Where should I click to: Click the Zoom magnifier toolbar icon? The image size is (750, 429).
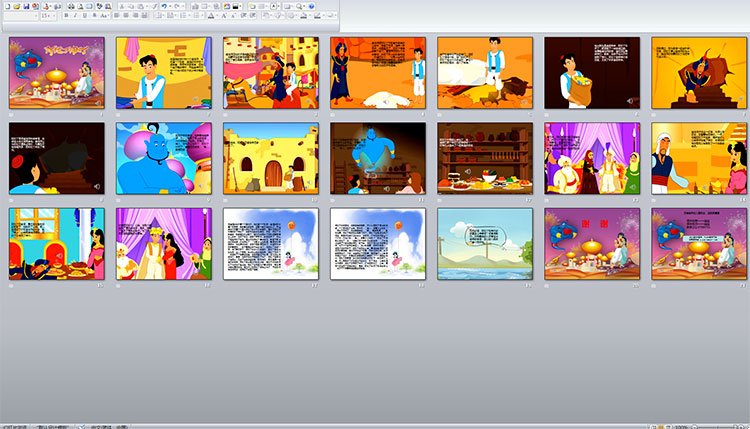coord(299,6)
